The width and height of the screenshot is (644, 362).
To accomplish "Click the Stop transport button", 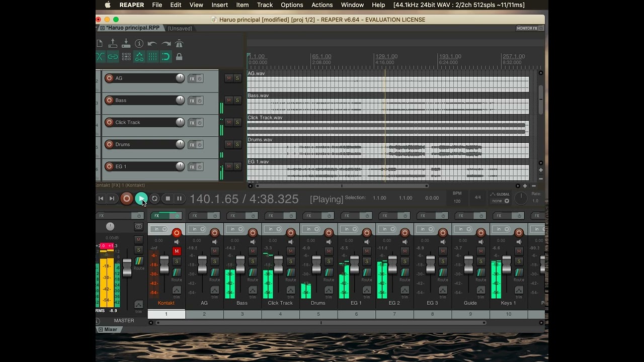I will click(168, 199).
